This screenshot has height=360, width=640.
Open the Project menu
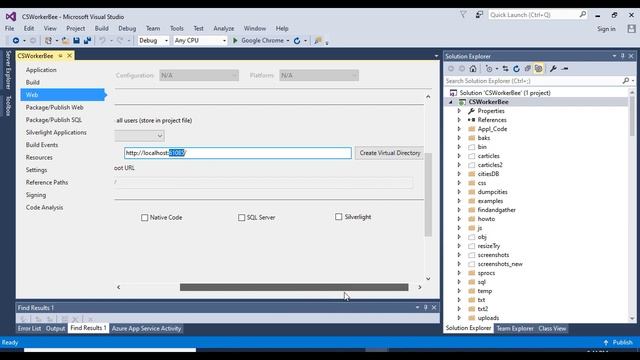76,29
